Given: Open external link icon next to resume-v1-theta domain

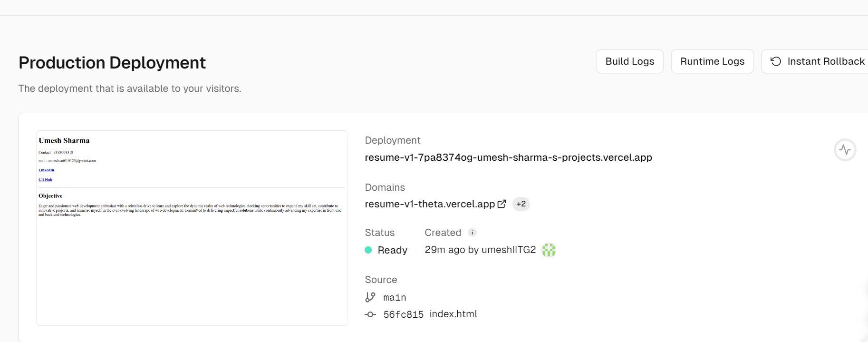Looking at the screenshot, I should point(502,204).
